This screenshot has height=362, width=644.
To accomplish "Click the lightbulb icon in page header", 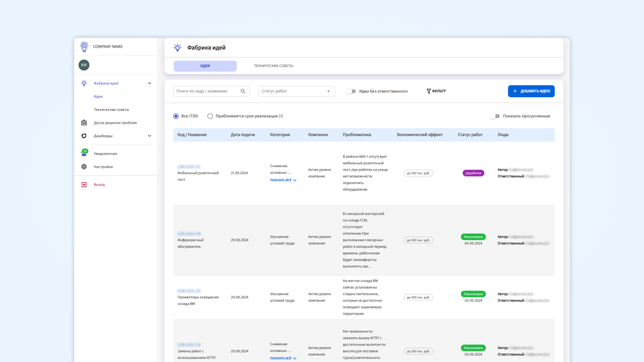I will [x=177, y=48].
